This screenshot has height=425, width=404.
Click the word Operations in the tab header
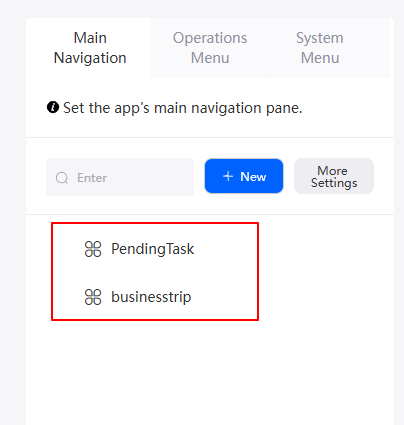pos(210,38)
